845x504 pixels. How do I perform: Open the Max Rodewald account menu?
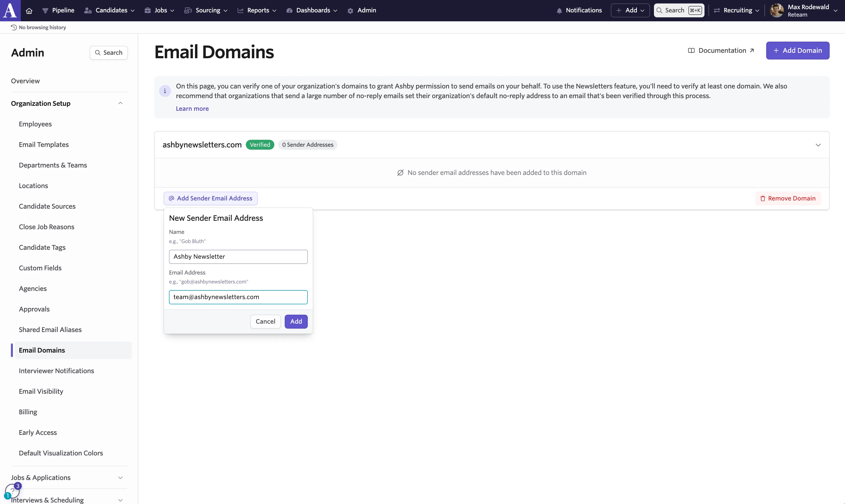(804, 10)
